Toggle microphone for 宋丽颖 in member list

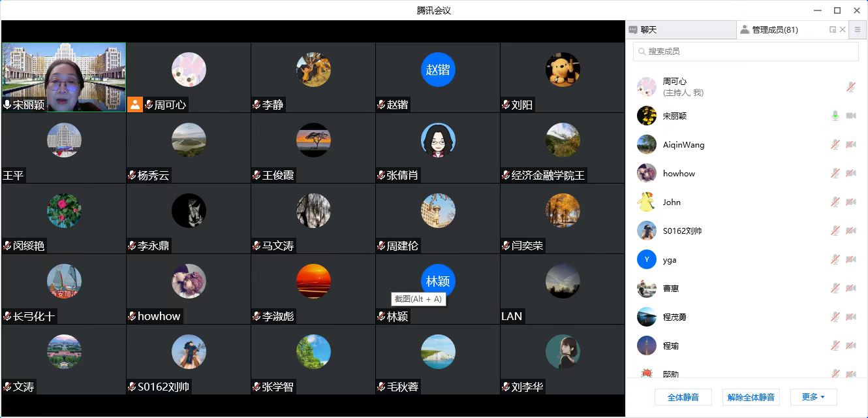(835, 116)
